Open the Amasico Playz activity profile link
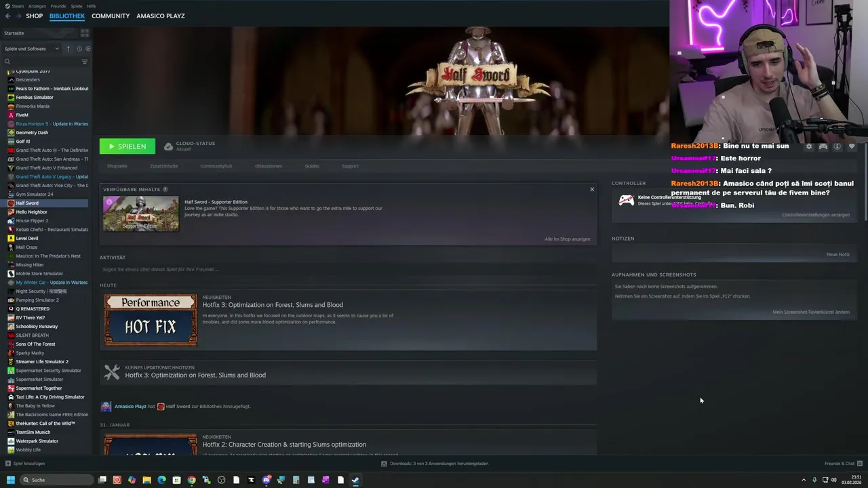 [x=130, y=407]
